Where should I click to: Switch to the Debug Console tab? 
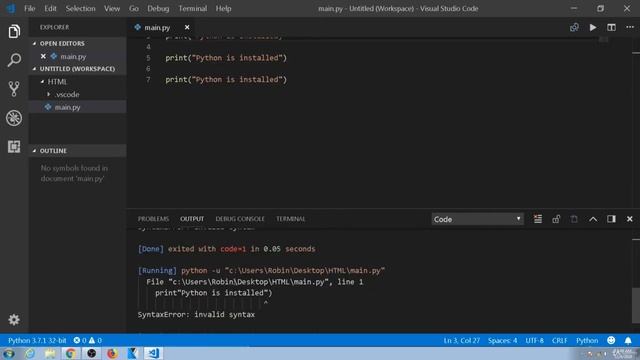point(240,219)
